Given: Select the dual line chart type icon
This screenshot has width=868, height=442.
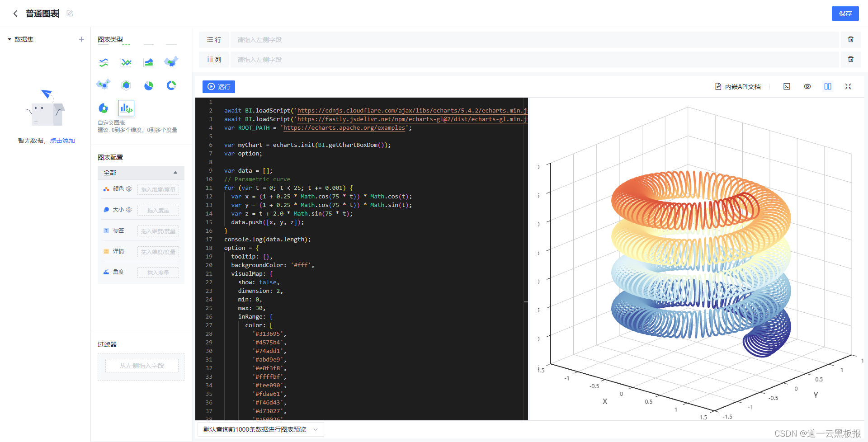Looking at the screenshot, I should coord(104,62).
